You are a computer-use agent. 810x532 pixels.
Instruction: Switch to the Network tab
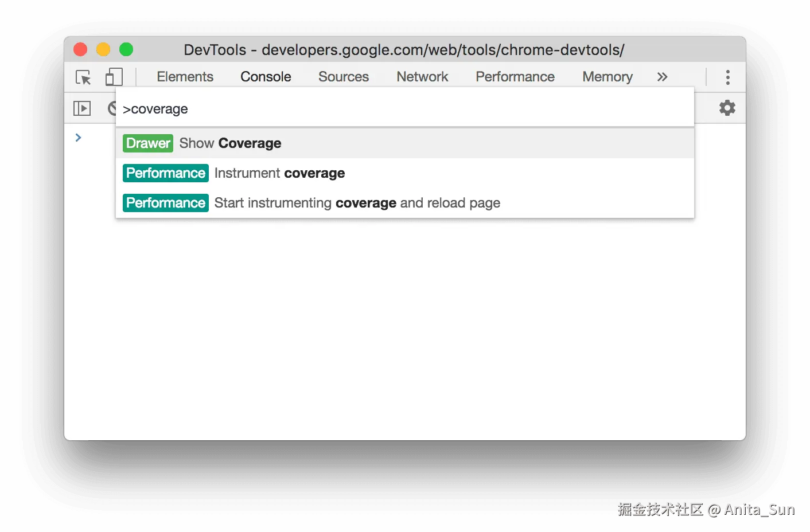(422, 77)
